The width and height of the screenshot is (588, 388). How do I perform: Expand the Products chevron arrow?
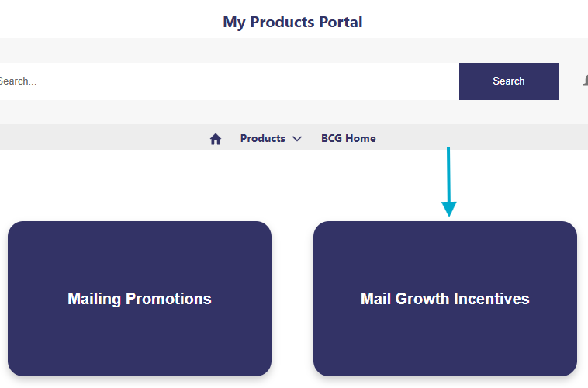pos(296,139)
